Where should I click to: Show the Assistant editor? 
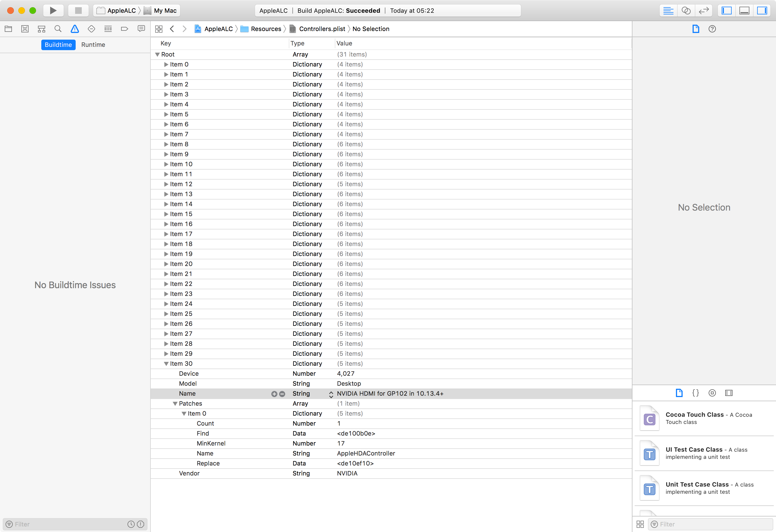[686, 11]
